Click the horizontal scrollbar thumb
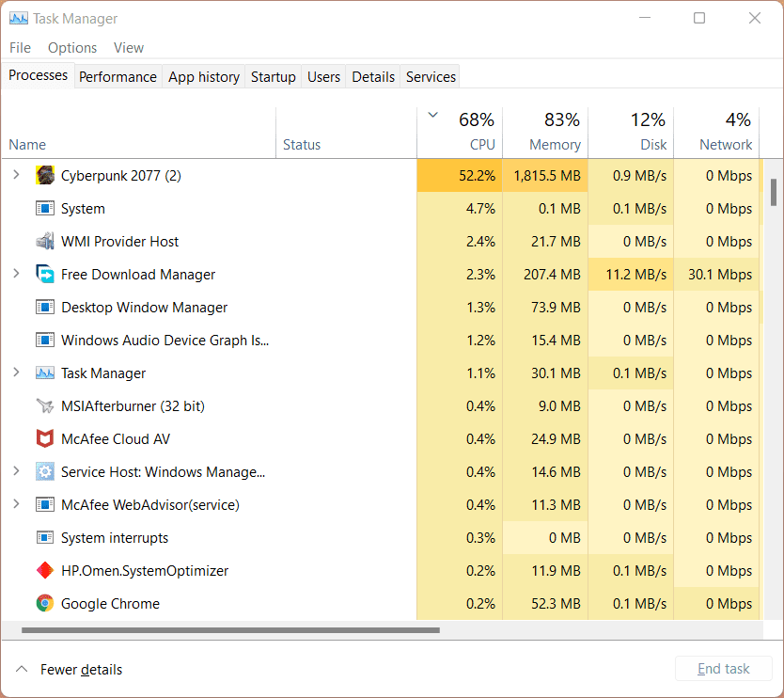 coord(230,630)
